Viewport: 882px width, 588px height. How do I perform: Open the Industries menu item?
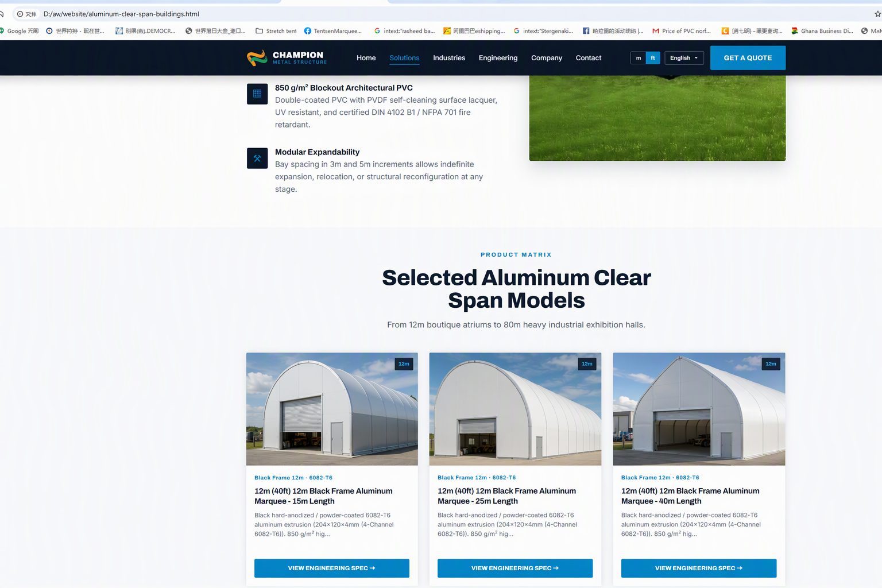[449, 58]
